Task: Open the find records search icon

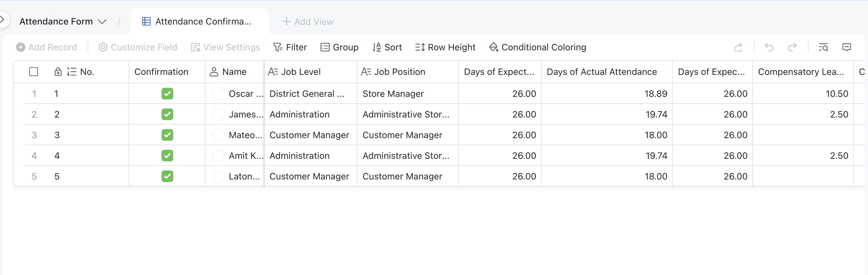Action: click(x=823, y=47)
